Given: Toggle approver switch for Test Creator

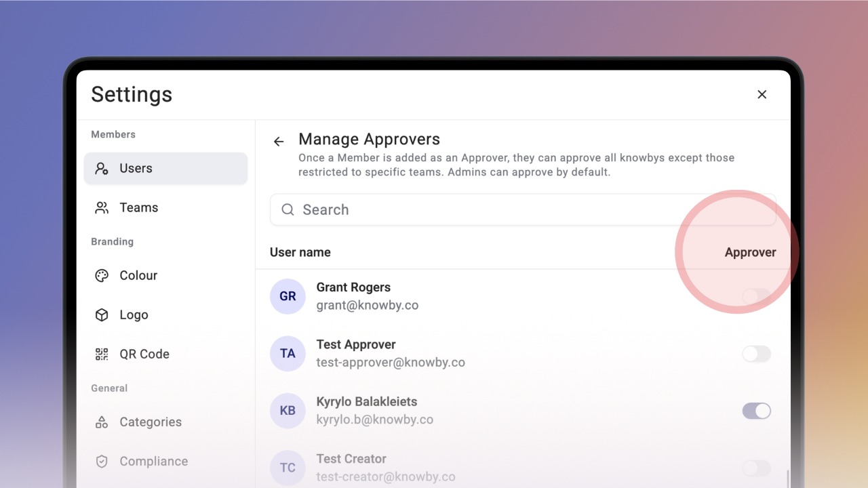Looking at the screenshot, I should coord(756,468).
